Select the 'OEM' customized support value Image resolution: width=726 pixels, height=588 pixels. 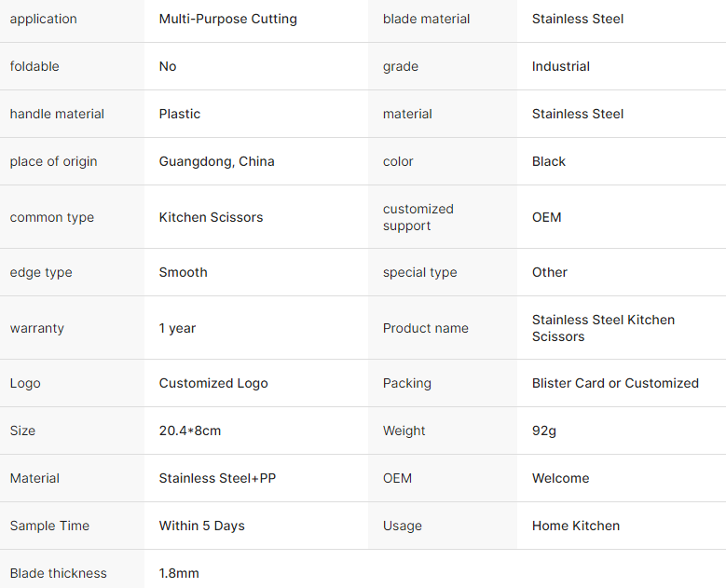(x=546, y=217)
